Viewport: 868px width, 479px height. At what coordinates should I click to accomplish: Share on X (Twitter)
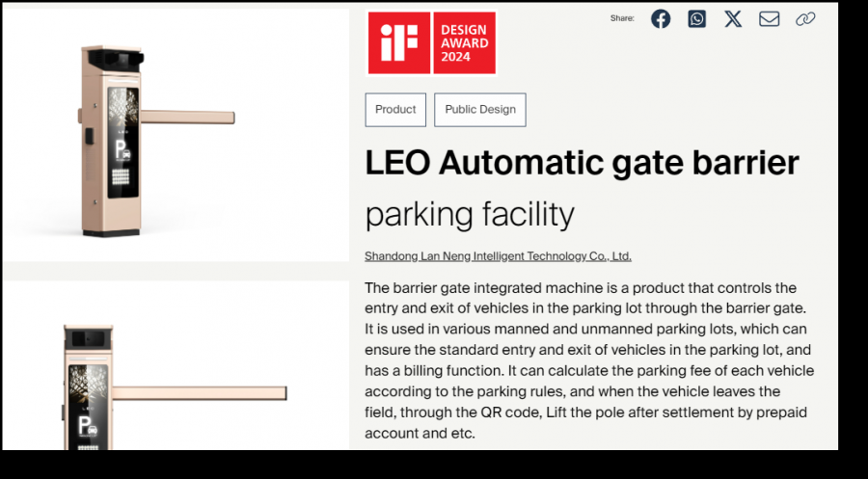click(733, 19)
